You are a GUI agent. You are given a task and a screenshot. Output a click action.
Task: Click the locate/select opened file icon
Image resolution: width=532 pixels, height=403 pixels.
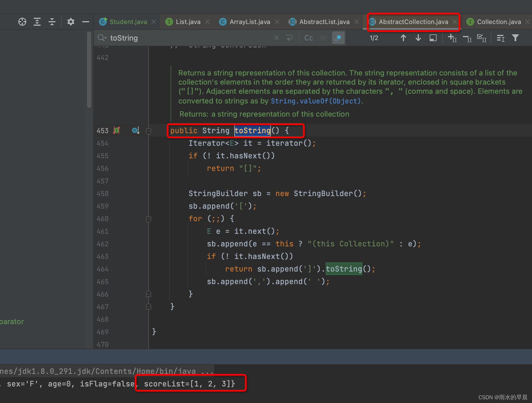[22, 22]
